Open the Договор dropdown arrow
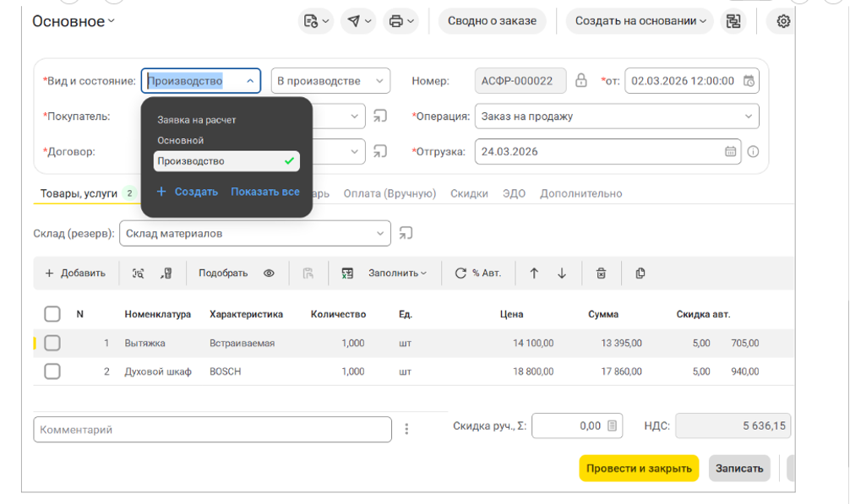This screenshot has height=504, width=850. 354,152
